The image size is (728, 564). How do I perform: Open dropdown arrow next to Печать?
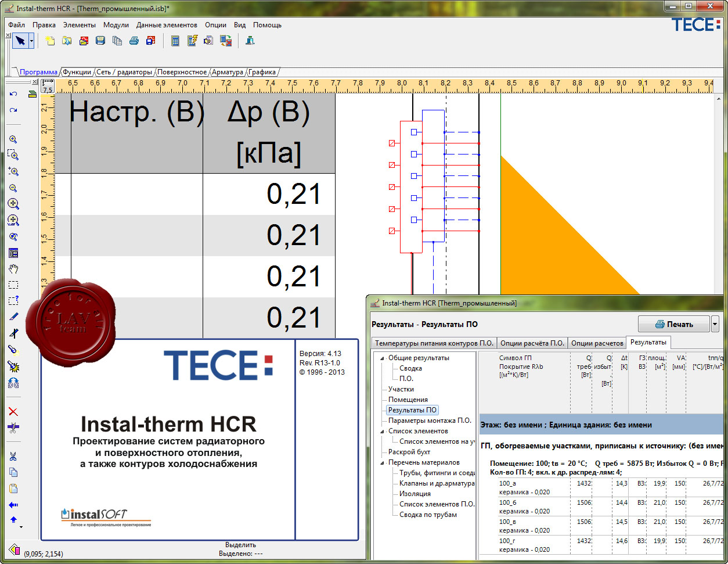click(715, 324)
